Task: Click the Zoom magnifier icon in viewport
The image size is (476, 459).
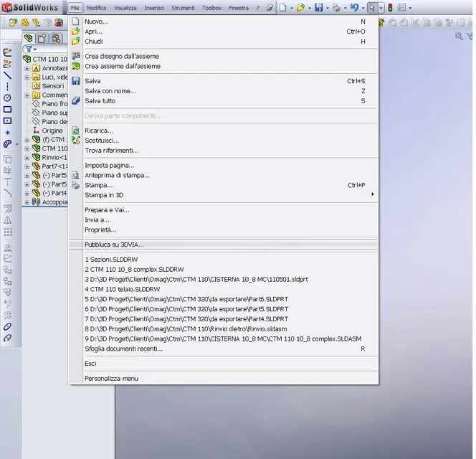Action: pyautogui.click(x=459, y=37)
